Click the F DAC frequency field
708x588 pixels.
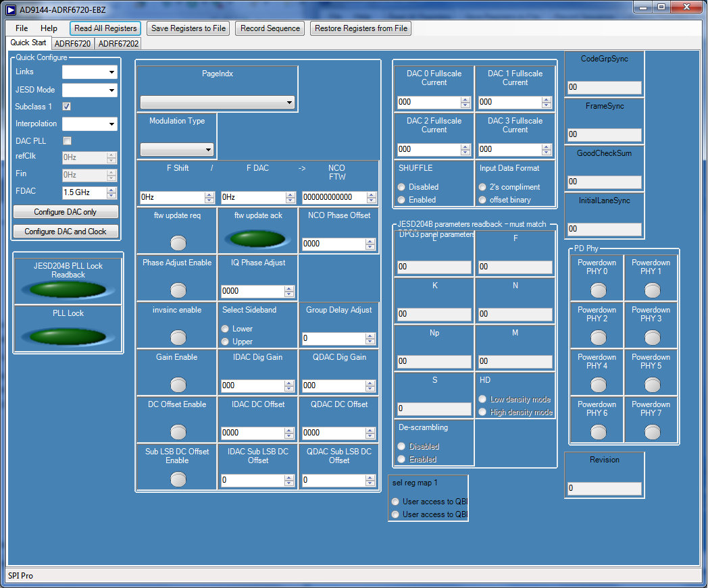(253, 197)
